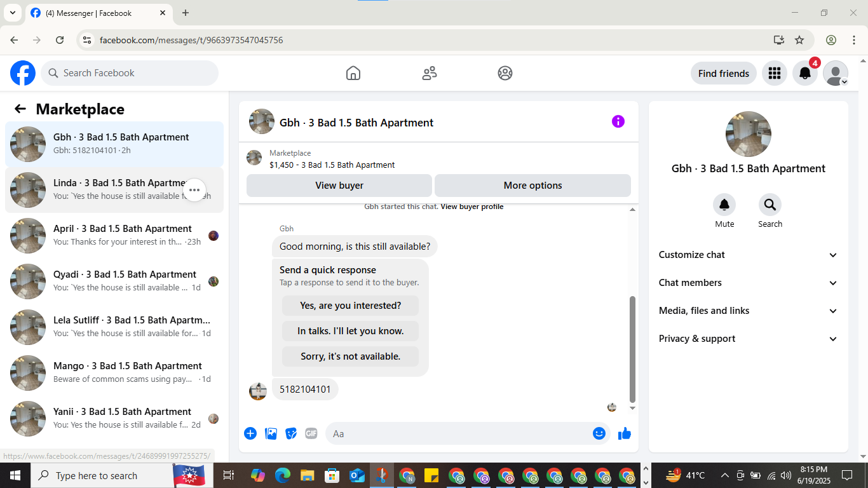Image resolution: width=868 pixels, height=488 pixels.
Task: Click the 5182104101 message bubble
Action: point(305,390)
